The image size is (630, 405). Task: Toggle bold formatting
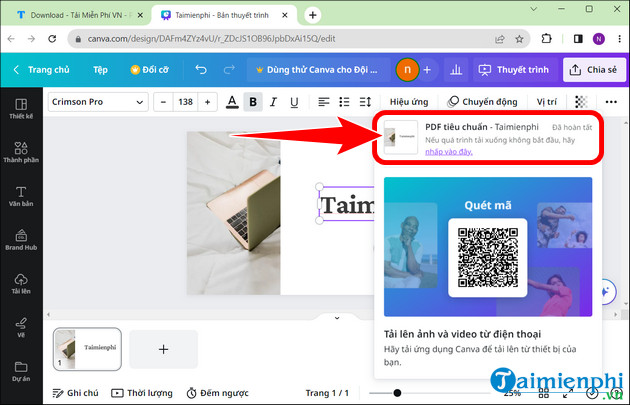[x=253, y=102]
